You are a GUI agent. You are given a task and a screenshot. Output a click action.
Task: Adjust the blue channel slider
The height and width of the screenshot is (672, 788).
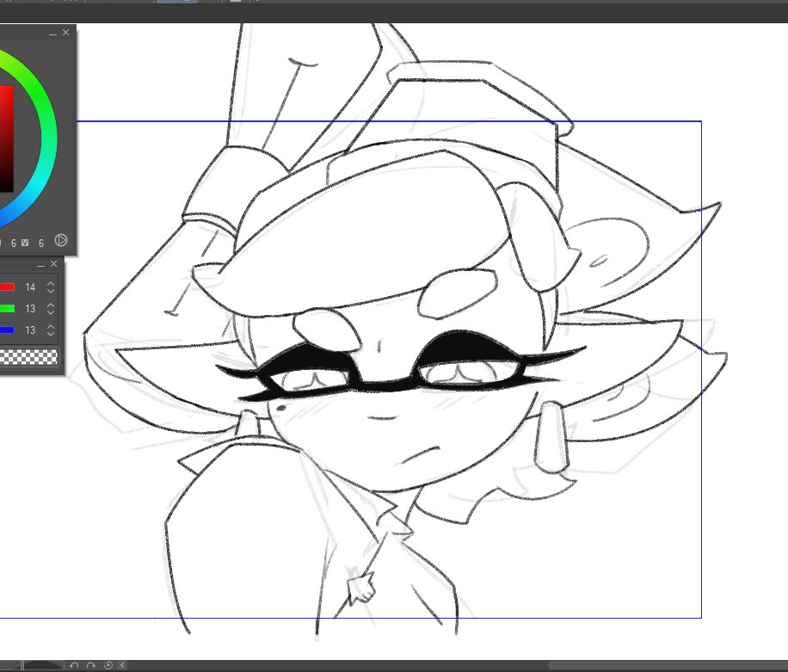coord(7,330)
